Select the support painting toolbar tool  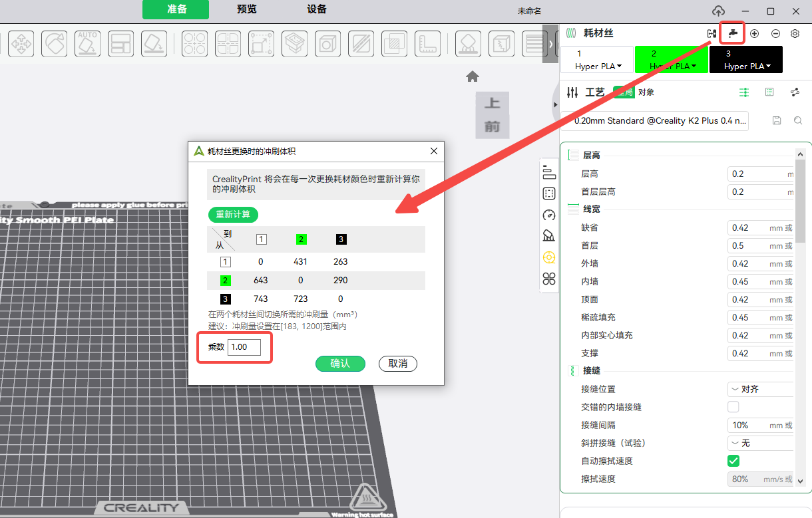point(468,44)
